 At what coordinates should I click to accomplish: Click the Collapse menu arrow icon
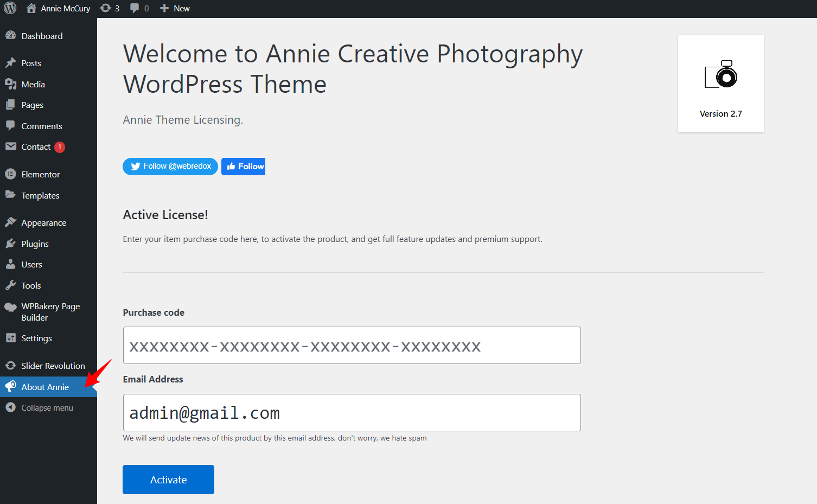(10, 407)
